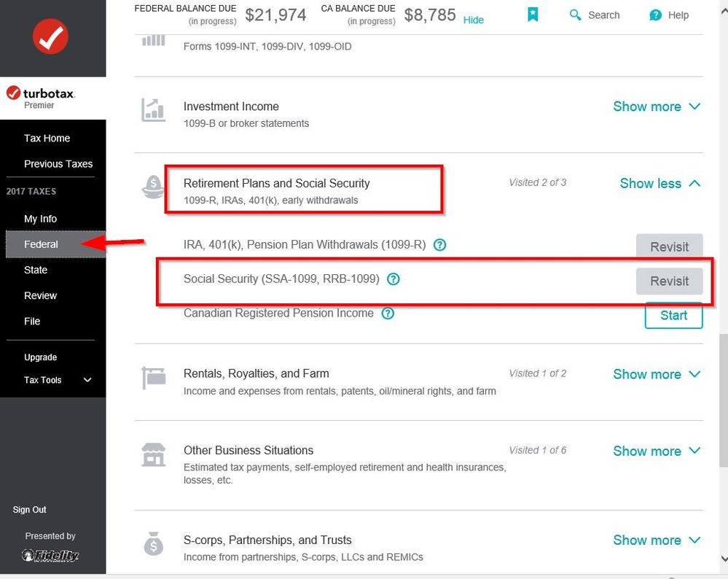Click the red TurboTax checkmark logo
The width and height of the screenshot is (728, 579).
pos(50,36)
